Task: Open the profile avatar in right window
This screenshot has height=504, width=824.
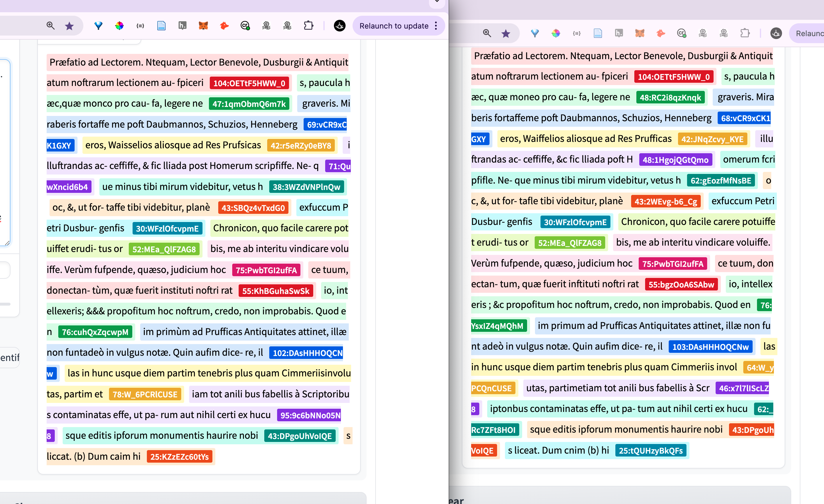Action: click(776, 33)
